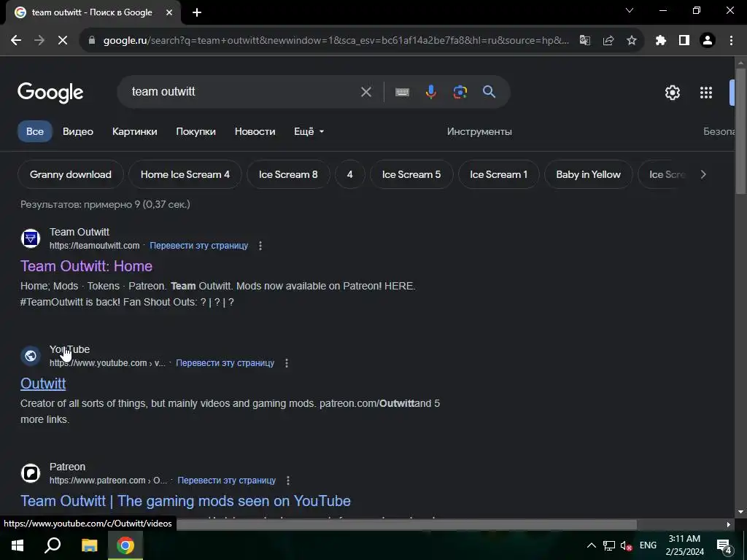Go to the Google logo homepage

click(x=50, y=93)
